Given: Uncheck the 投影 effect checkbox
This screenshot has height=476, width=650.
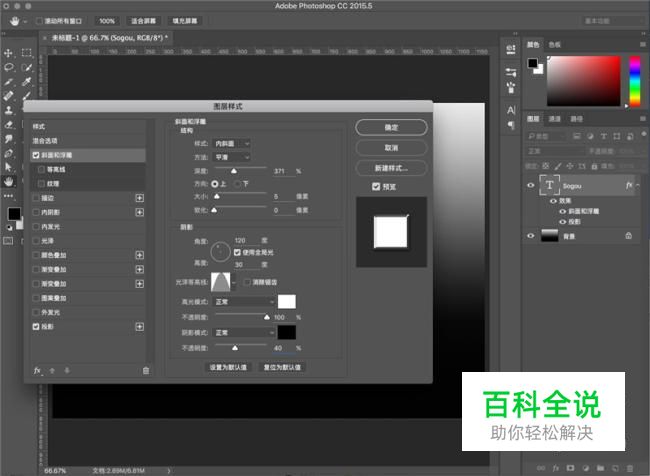Looking at the screenshot, I should click(x=36, y=327).
